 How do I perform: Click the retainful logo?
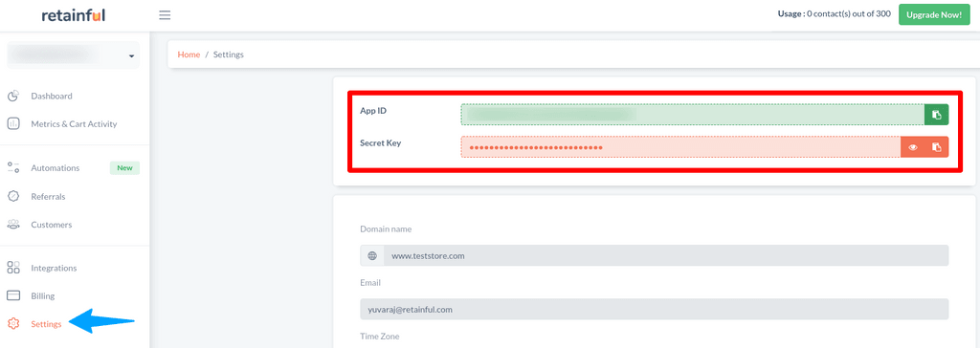74,15
